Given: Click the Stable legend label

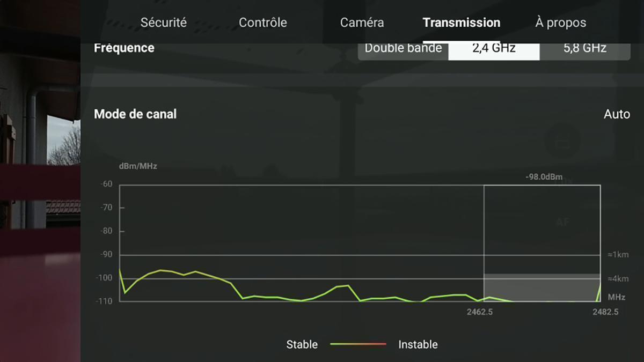Looking at the screenshot, I should pyautogui.click(x=302, y=344).
